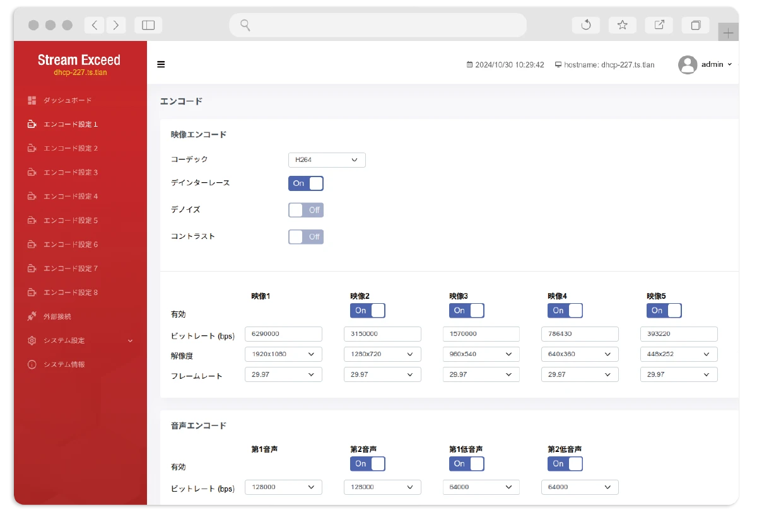Open the 1920x1080 resolution dropdown
Viewport: 757px width, 532px height.
tap(283, 354)
